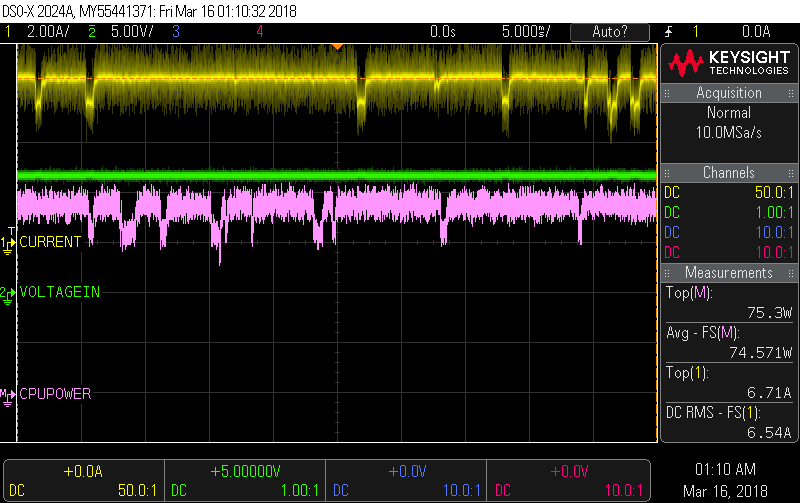The height and width of the screenshot is (503, 800).
Task: Open the Measurements panel header
Action: (729, 272)
